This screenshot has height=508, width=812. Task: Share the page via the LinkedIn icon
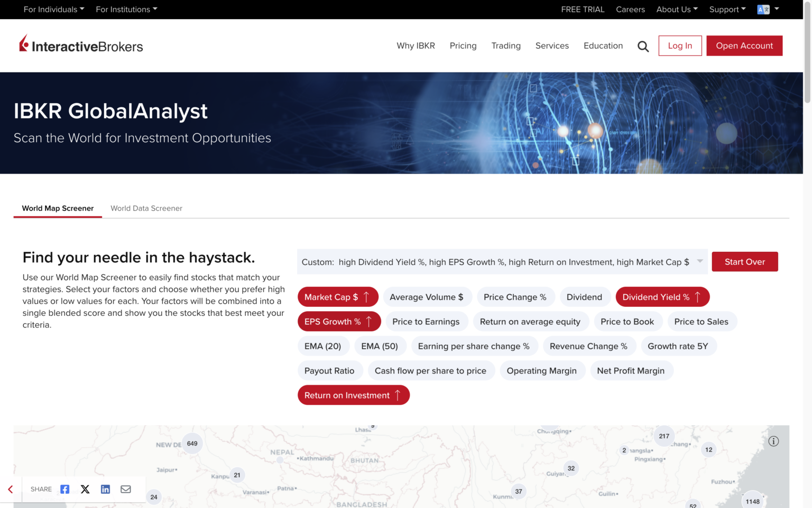(x=105, y=489)
